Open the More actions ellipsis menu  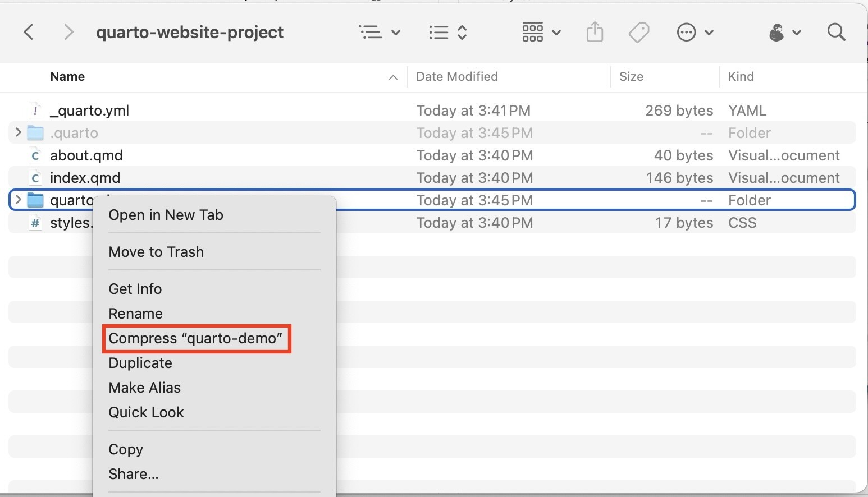tap(694, 33)
